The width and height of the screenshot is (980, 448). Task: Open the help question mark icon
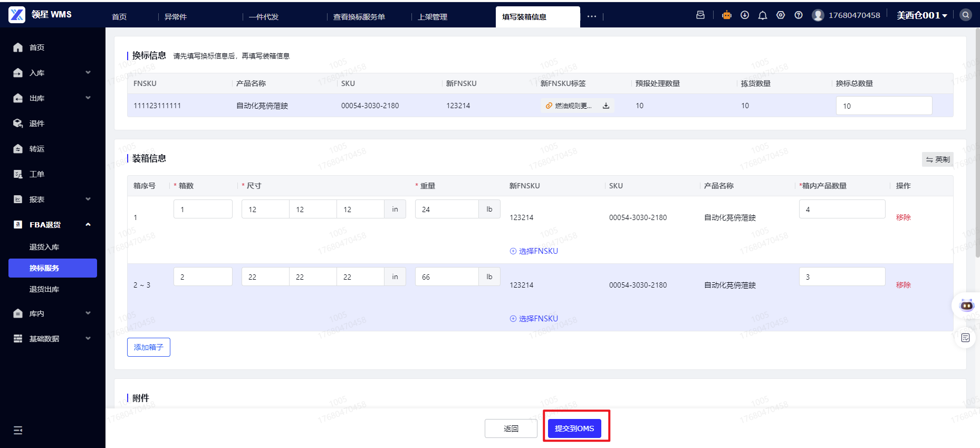coord(799,15)
